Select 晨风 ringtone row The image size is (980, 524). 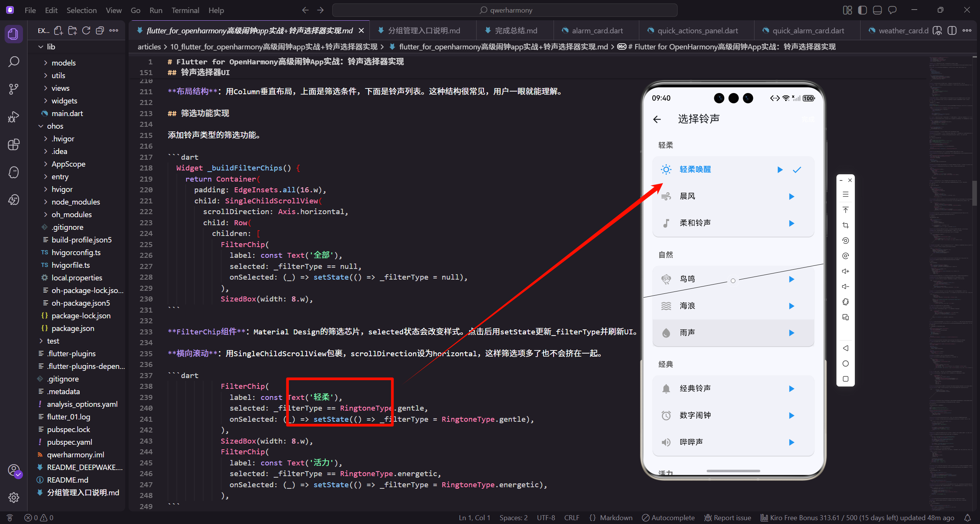click(x=733, y=196)
